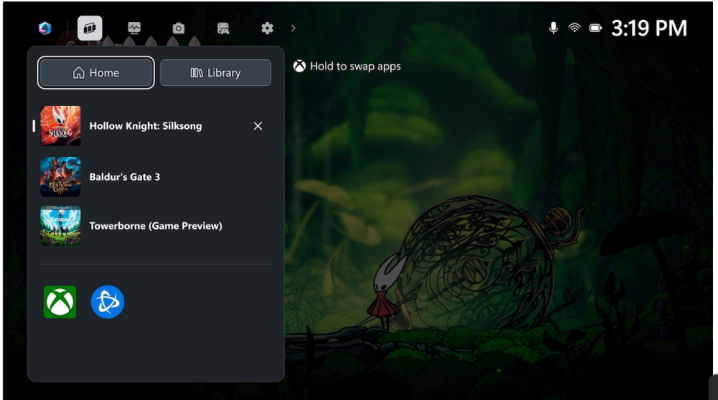Close Hollow Knight: Silksong with the X
Viewport: 718px width, 400px height.
[258, 126]
